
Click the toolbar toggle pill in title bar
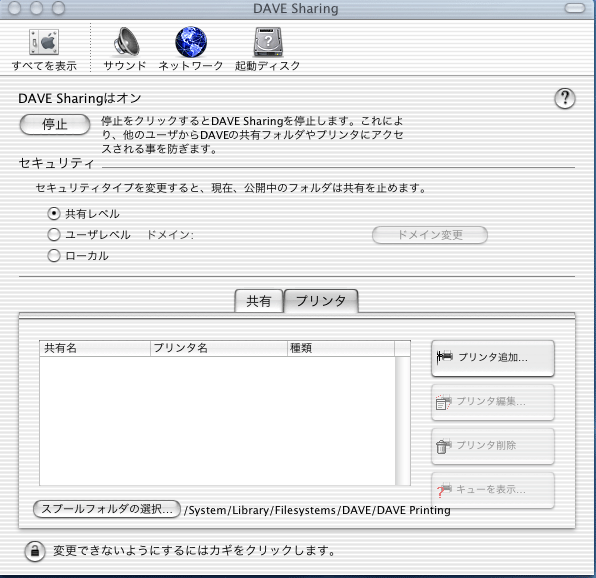pos(575,8)
